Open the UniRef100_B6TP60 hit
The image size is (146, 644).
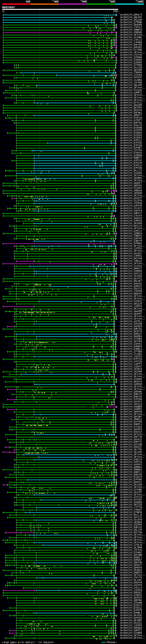[131, 108]
